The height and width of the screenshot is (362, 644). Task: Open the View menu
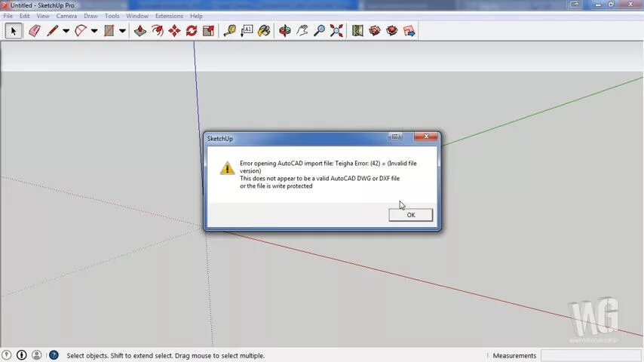click(43, 16)
